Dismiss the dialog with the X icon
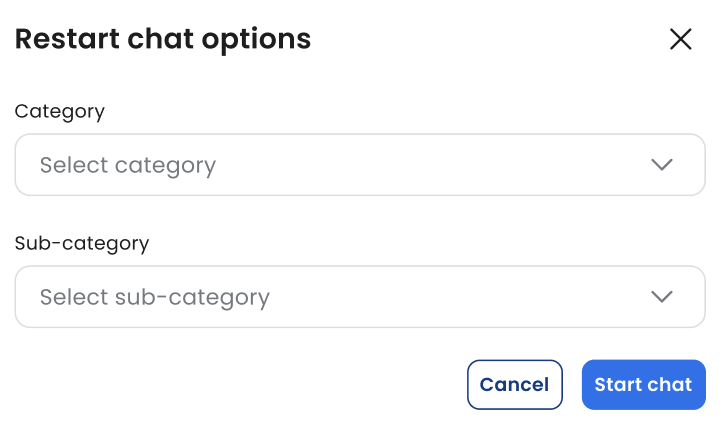The height and width of the screenshot is (428, 724). click(x=680, y=39)
